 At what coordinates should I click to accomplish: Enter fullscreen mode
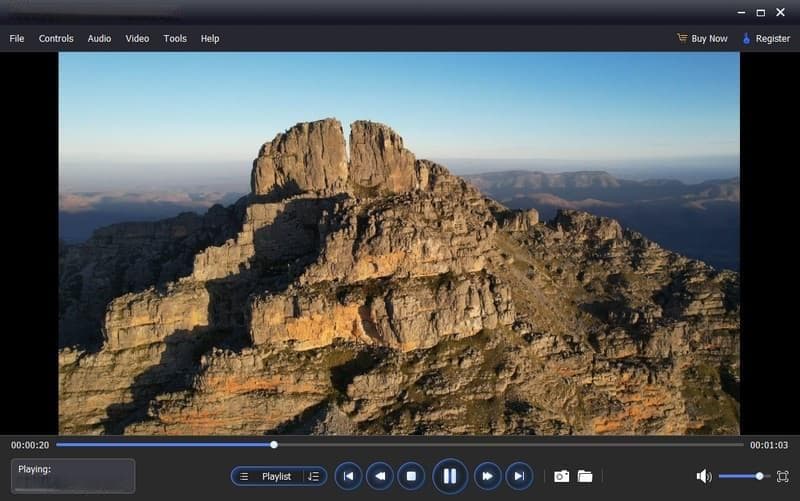tap(783, 477)
